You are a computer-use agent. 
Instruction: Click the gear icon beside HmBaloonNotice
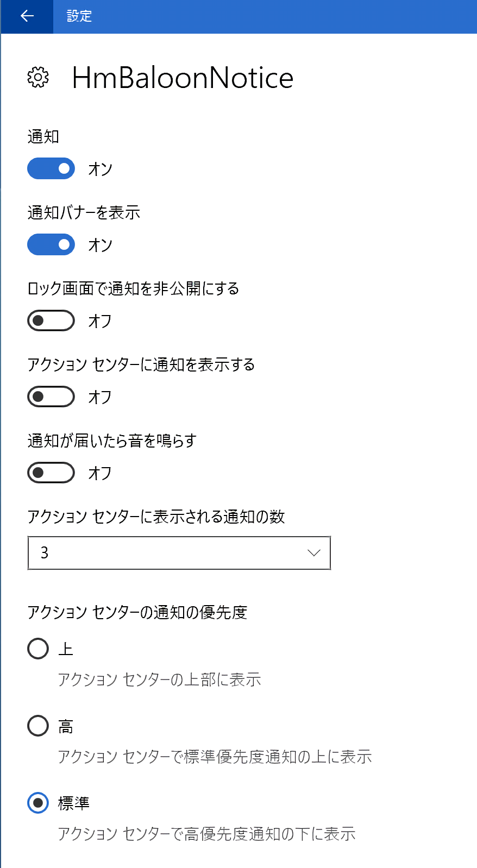click(x=38, y=78)
